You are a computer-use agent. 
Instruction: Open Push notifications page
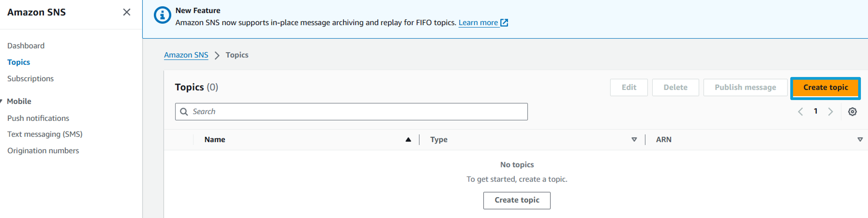[x=38, y=118]
